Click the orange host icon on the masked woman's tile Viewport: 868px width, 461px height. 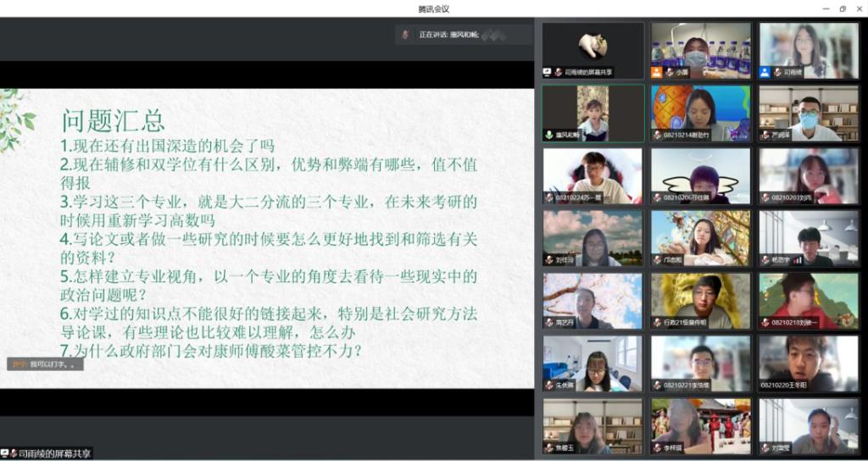(x=656, y=73)
